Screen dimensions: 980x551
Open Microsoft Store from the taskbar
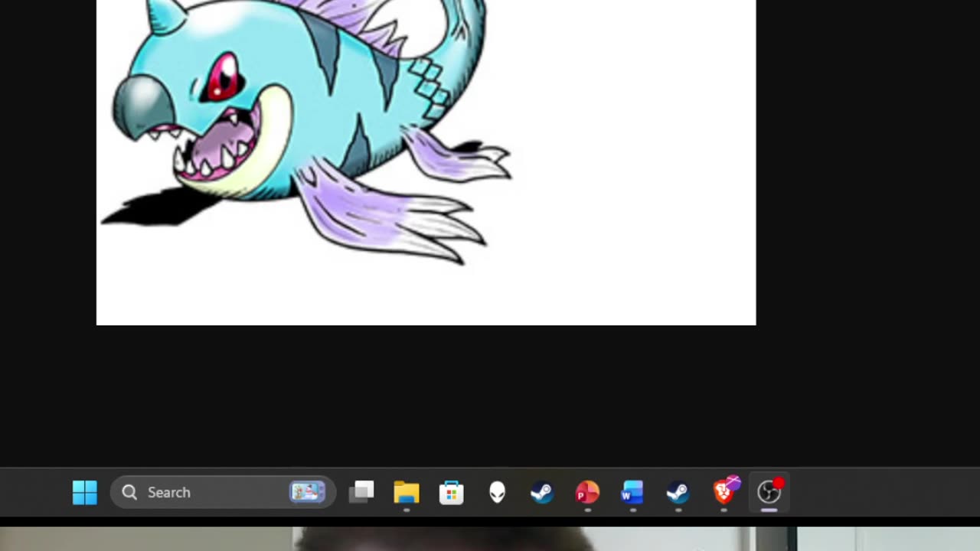click(x=452, y=492)
